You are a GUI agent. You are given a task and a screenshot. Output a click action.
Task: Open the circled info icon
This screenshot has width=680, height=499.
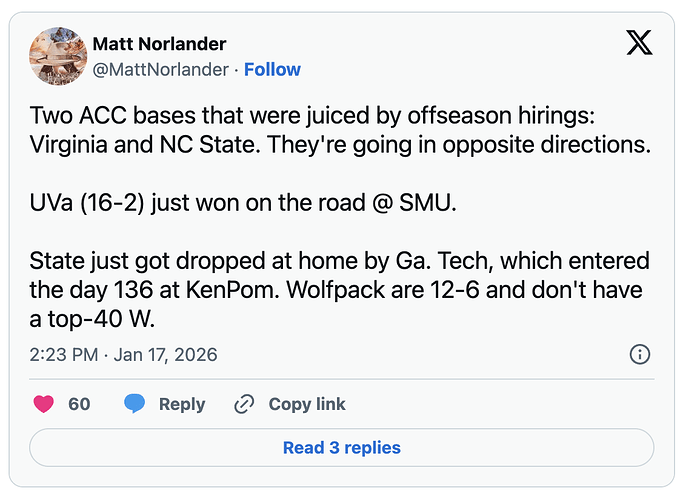point(640,354)
